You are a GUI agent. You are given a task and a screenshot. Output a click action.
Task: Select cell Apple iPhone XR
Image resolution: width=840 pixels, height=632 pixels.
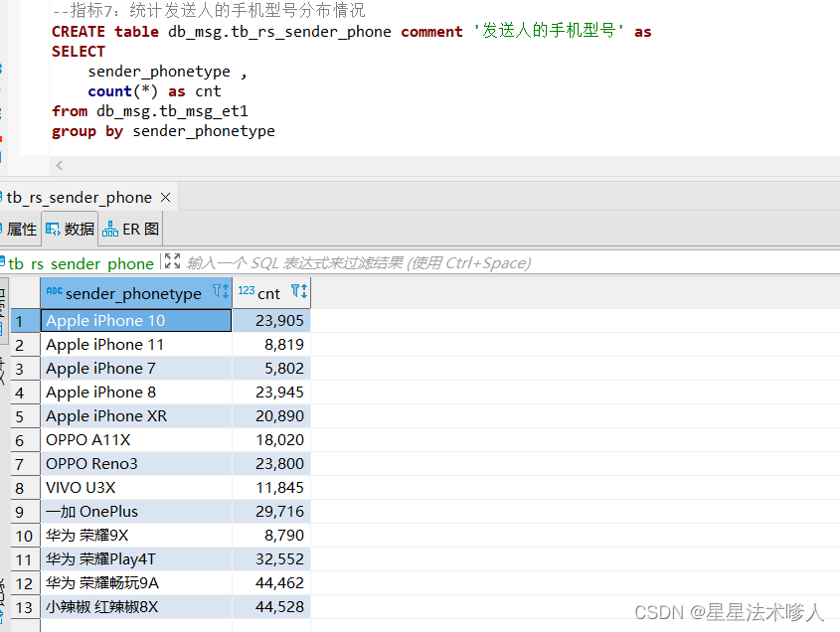136,416
